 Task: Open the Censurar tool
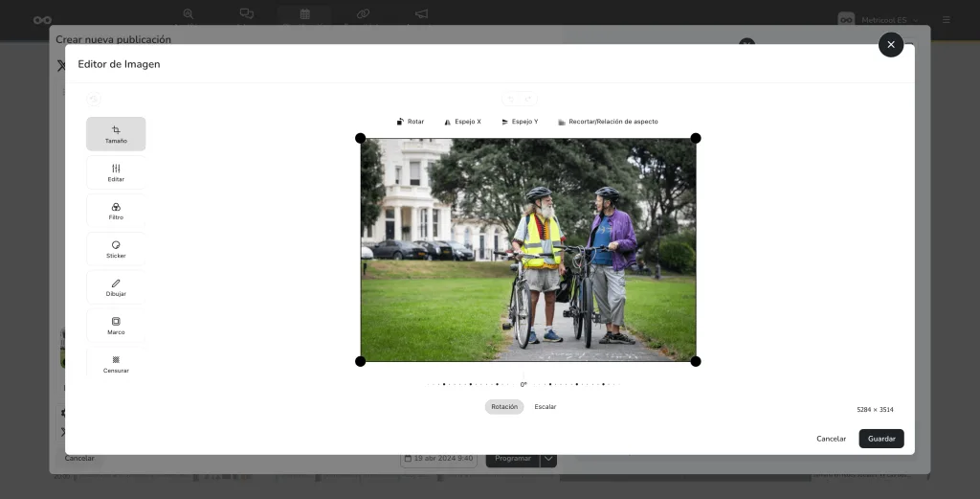[x=116, y=363]
